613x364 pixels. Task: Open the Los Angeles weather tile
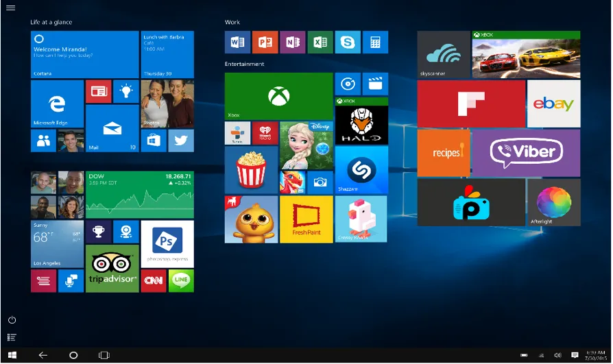(57, 244)
